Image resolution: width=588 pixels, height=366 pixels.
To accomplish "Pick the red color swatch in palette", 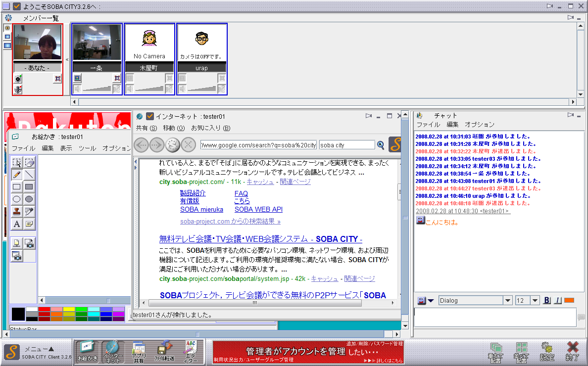I will tap(44, 309).
